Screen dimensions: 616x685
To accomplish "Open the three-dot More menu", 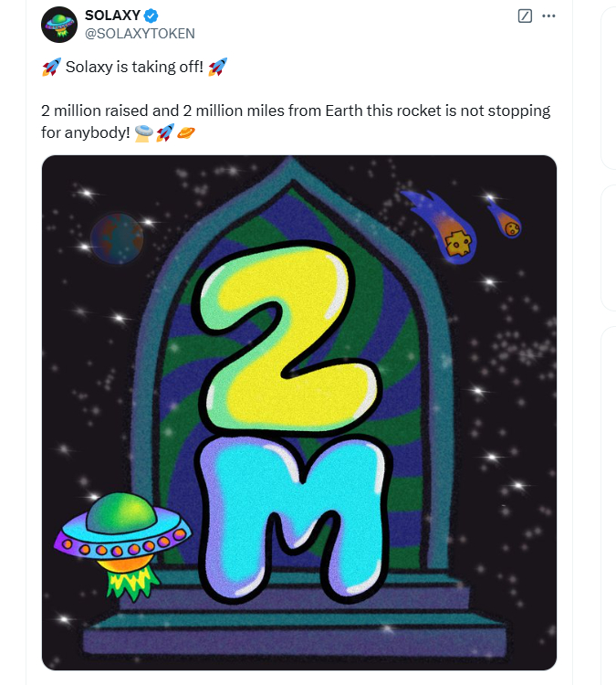I will tap(548, 16).
